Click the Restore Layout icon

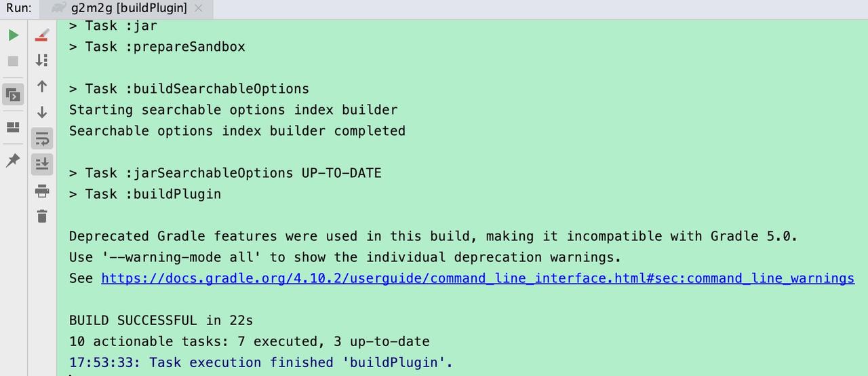click(14, 127)
